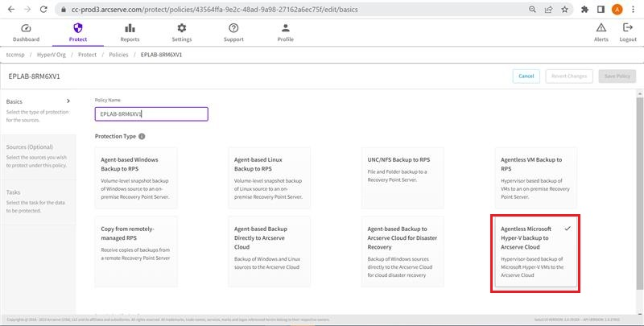Reload the page with the refresh icon
This screenshot has height=326, width=644.
[43, 9]
